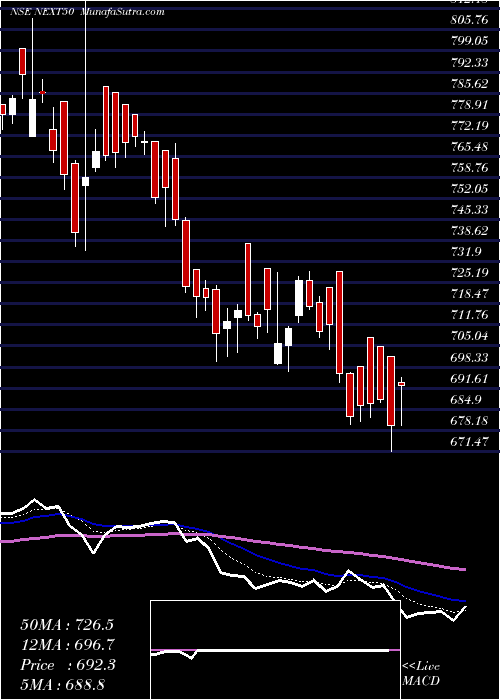Click the 778.91 price axis label
This screenshot has width=500, height=700.
(468, 105)
